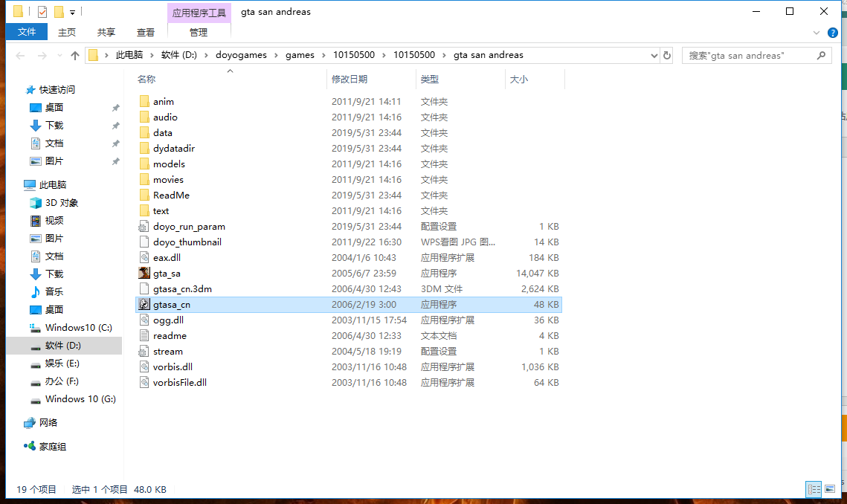The height and width of the screenshot is (504, 847).
Task: Expand breadcrumb chevron after 软件 (D:)
Action: [206, 55]
